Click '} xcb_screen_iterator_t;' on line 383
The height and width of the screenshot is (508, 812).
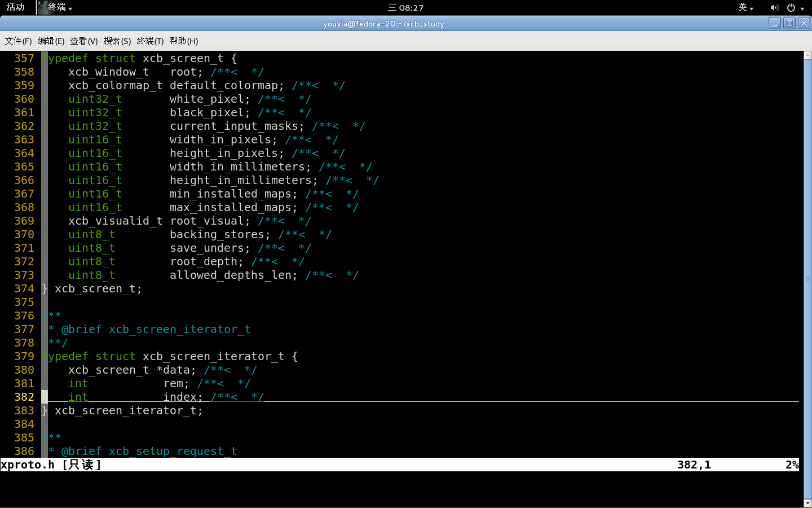pos(122,410)
